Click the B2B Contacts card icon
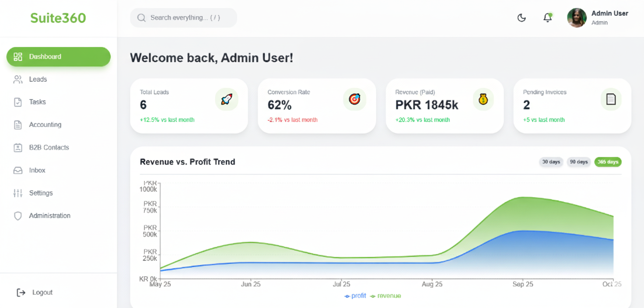Viewport: 644px width, 308px height. tap(17, 147)
